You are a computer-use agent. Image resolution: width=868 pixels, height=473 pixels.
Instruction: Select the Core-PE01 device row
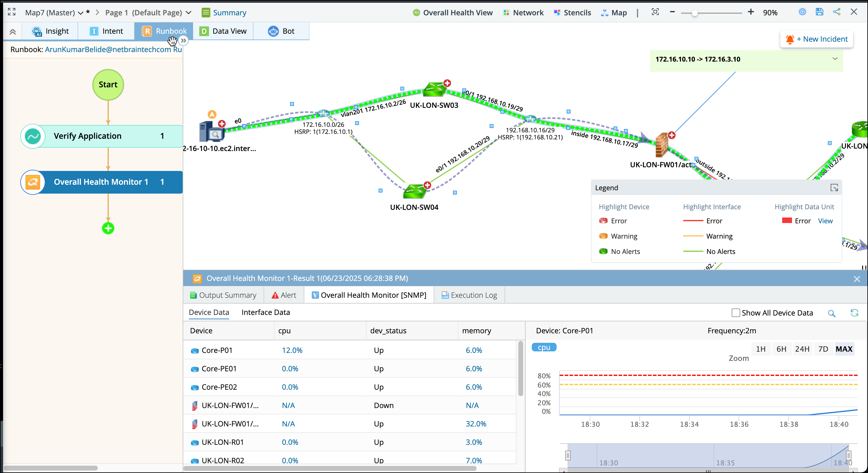point(219,369)
